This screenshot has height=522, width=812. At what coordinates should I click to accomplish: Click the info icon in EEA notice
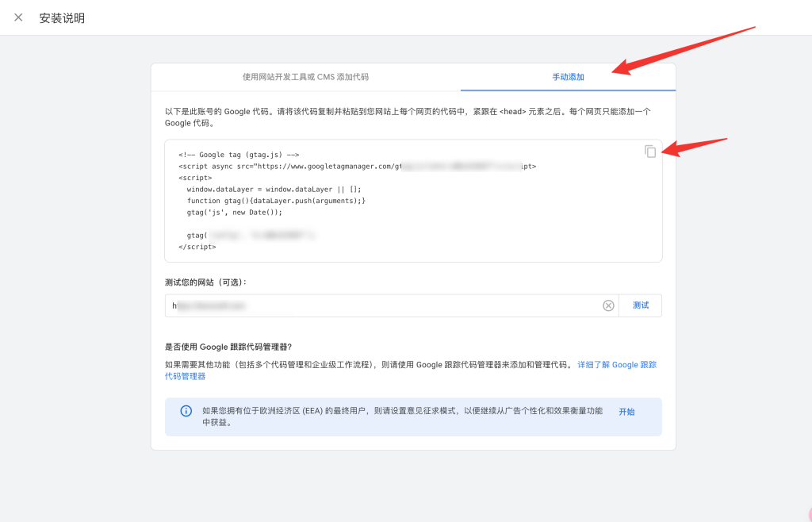[186, 411]
